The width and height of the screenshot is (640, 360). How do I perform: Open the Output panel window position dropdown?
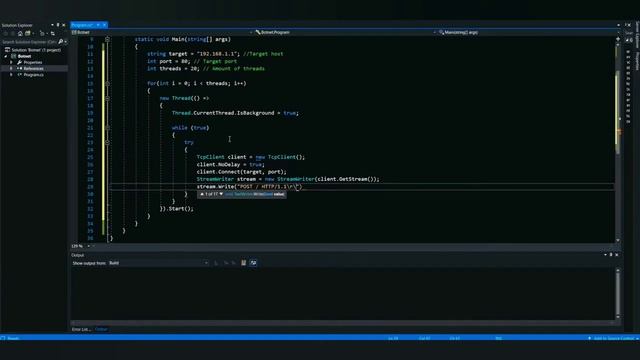coord(605,255)
